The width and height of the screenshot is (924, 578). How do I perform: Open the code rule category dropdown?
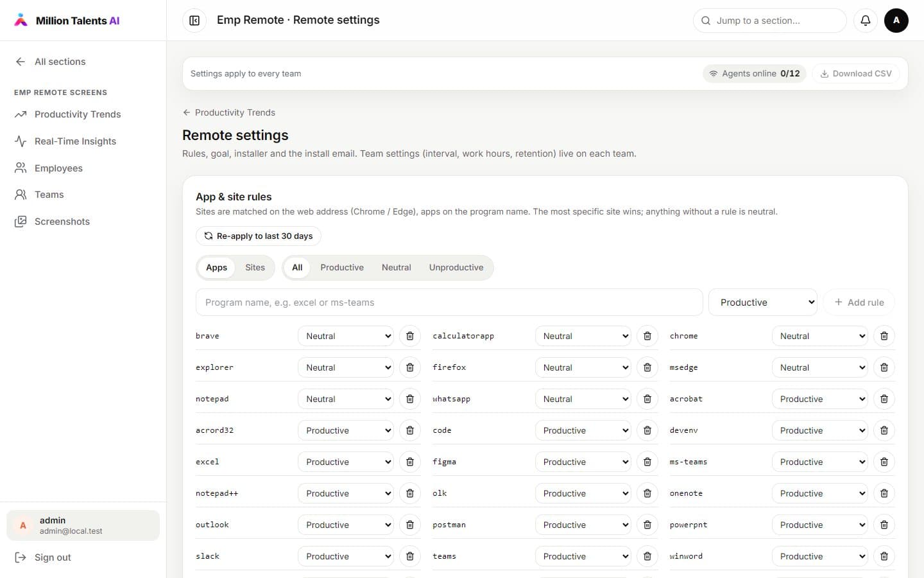click(x=583, y=430)
